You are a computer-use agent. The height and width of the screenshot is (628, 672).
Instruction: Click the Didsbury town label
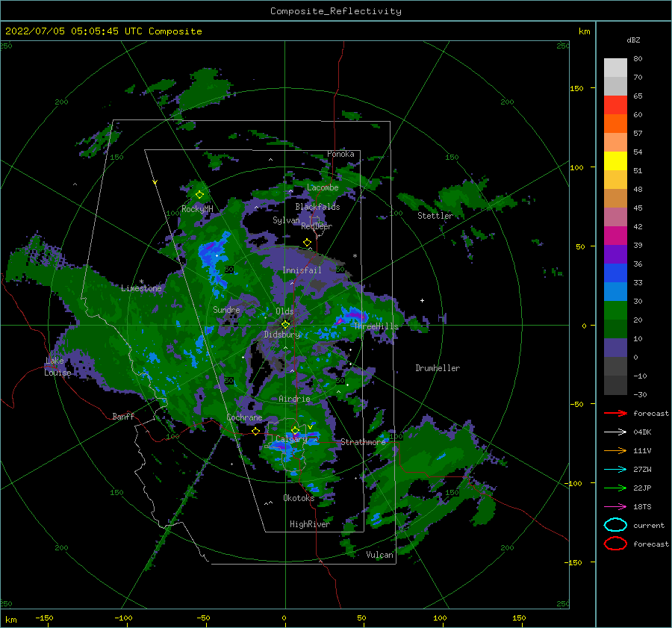click(282, 335)
